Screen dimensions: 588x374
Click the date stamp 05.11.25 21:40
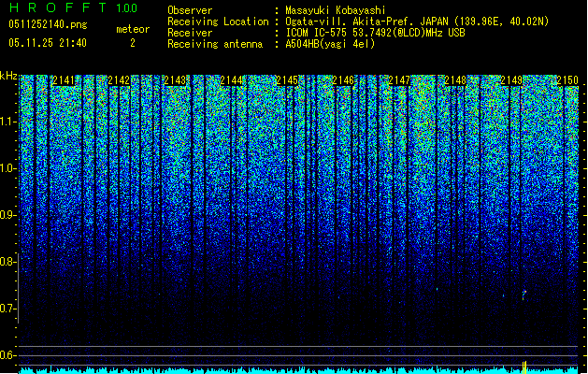tap(48, 43)
